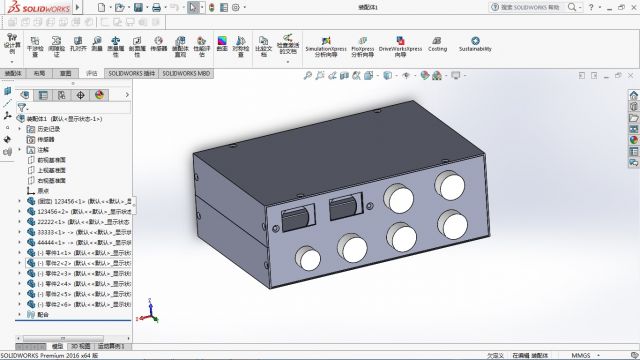Expand the 历史记录 history node
Screen dimensions: 640x360
19,129
